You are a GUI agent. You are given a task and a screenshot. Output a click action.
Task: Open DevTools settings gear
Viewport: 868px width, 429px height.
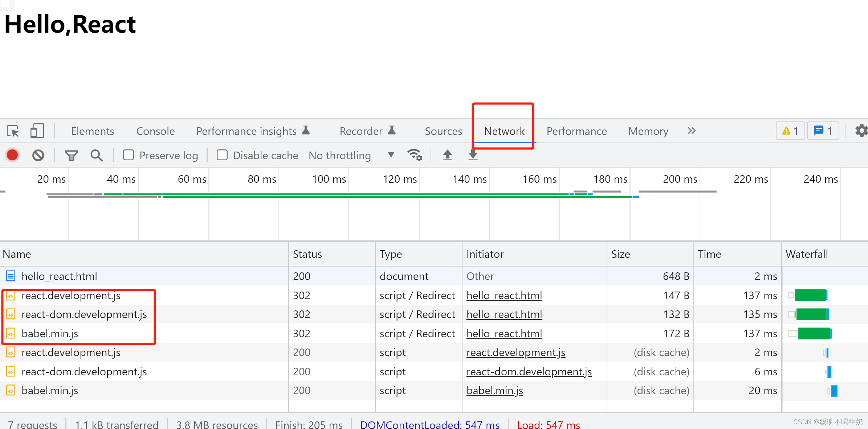point(861,131)
